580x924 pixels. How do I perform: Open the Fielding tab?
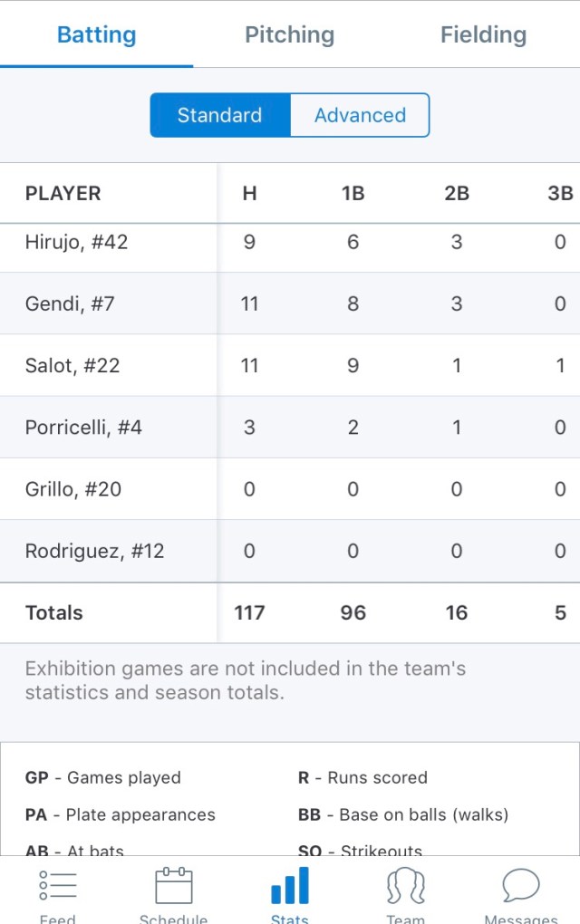(x=483, y=35)
